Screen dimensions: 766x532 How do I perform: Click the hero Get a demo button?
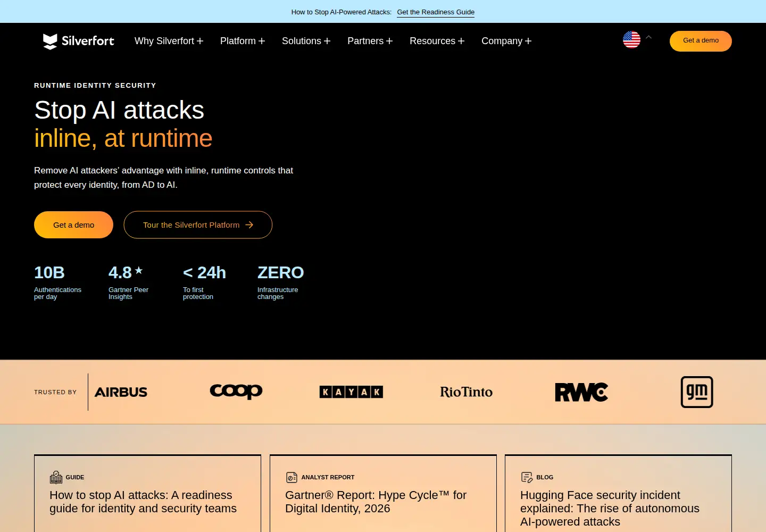[73, 225]
